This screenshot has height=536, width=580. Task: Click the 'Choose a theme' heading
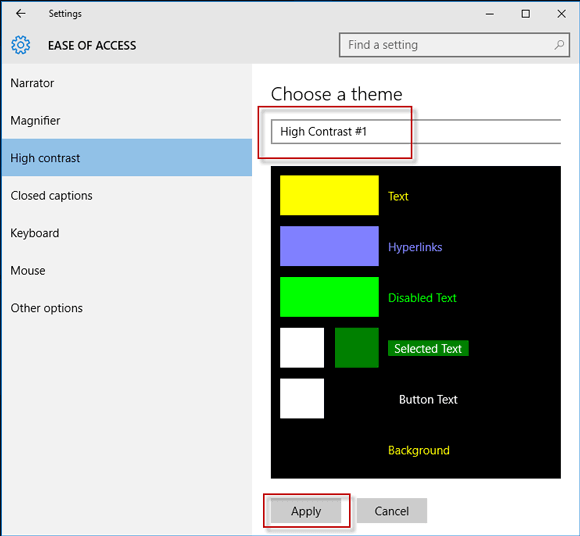click(x=337, y=94)
